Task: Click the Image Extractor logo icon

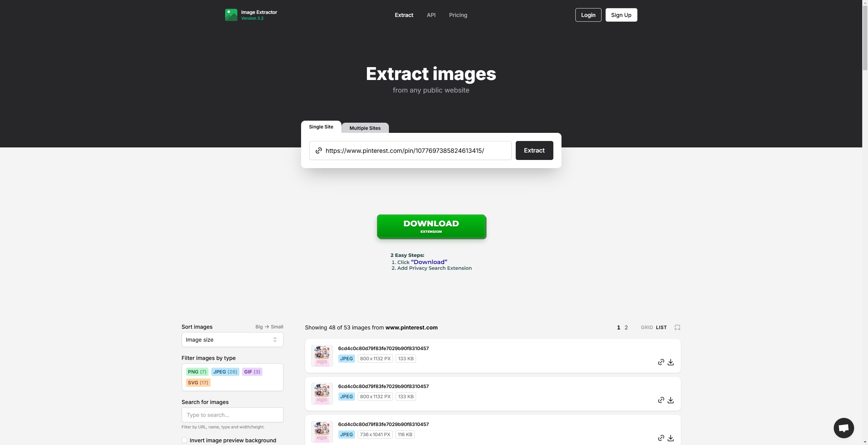Action: point(231,15)
